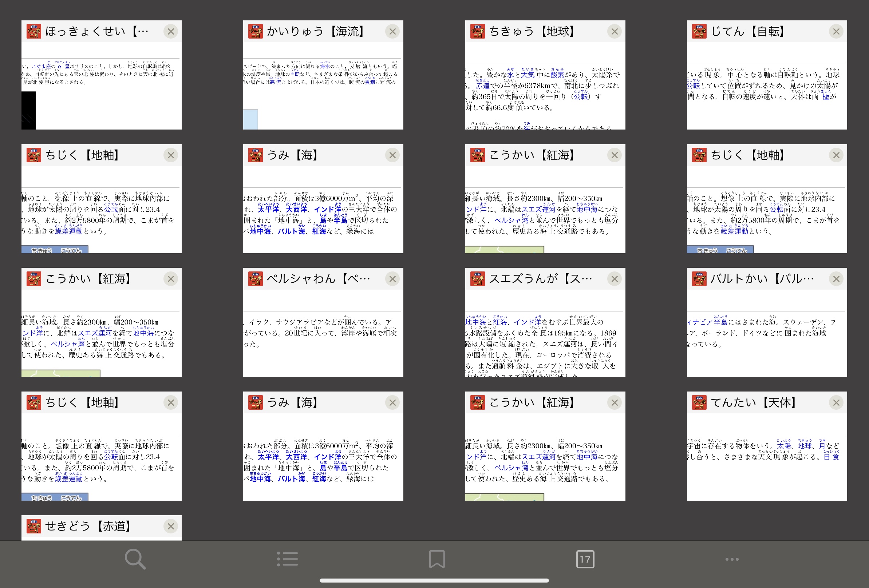Tap the tab counter showing 17

(585, 559)
